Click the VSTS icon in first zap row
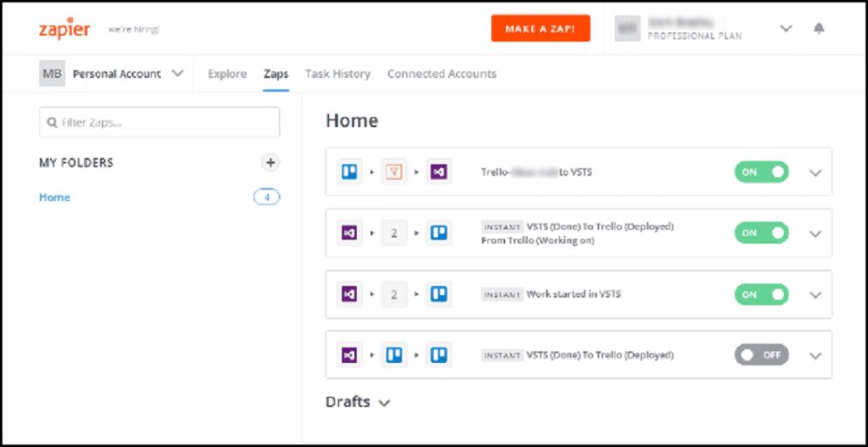 click(438, 172)
